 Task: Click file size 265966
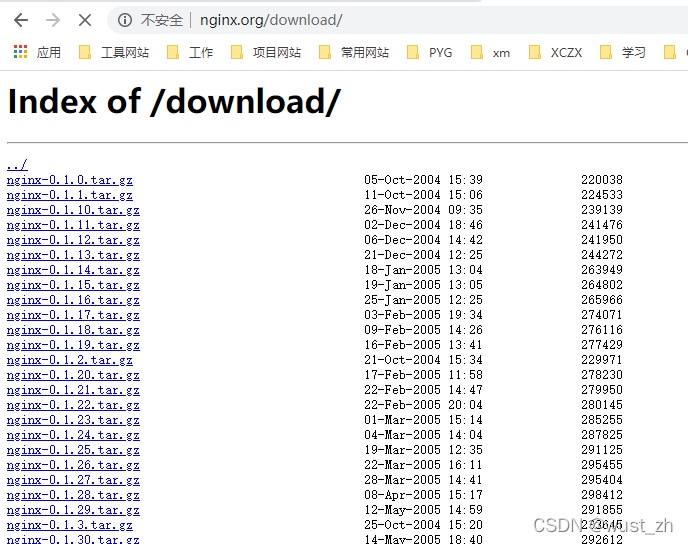pyautogui.click(x=602, y=300)
